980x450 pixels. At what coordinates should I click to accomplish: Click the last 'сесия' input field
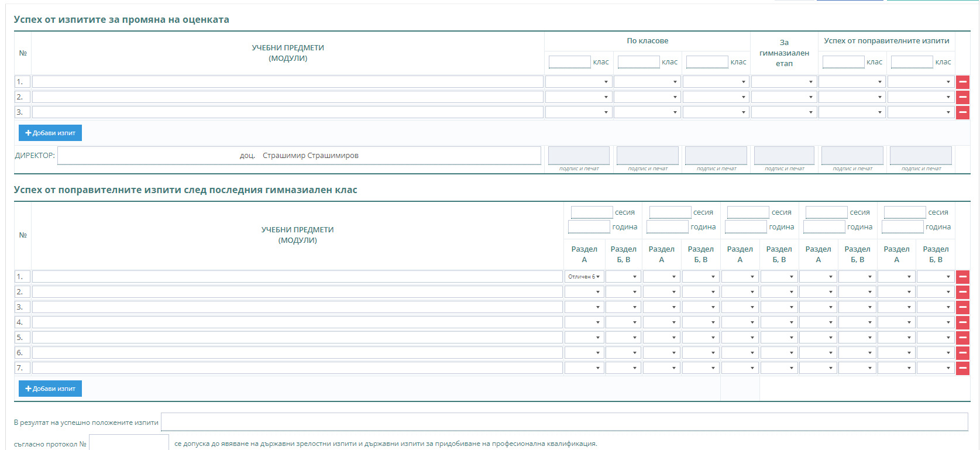pyautogui.click(x=905, y=212)
